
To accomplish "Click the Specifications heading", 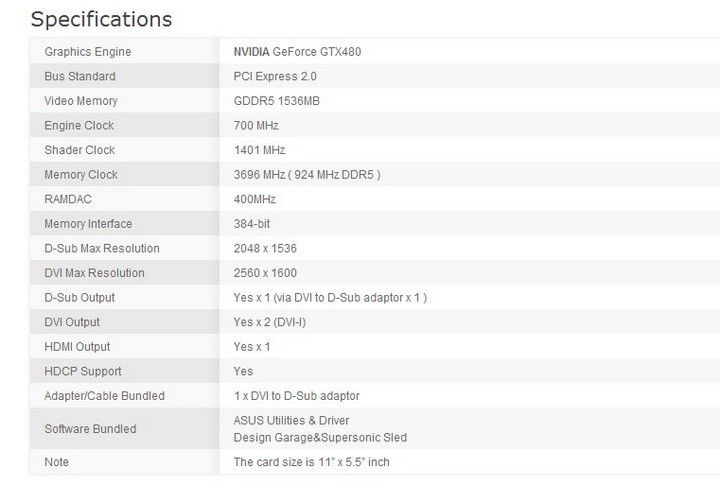I will (x=101, y=19).
